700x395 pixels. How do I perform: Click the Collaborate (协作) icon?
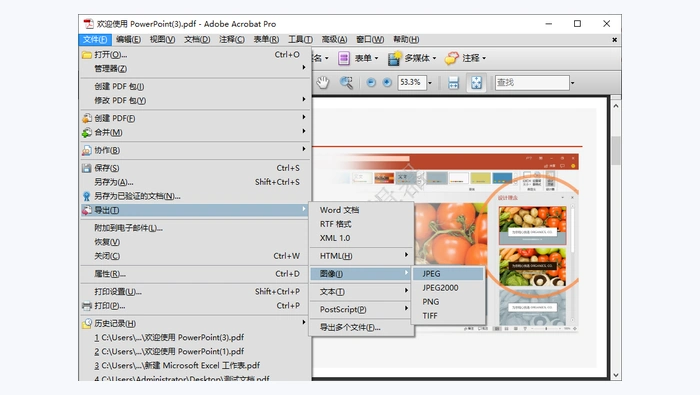point(87,150)
